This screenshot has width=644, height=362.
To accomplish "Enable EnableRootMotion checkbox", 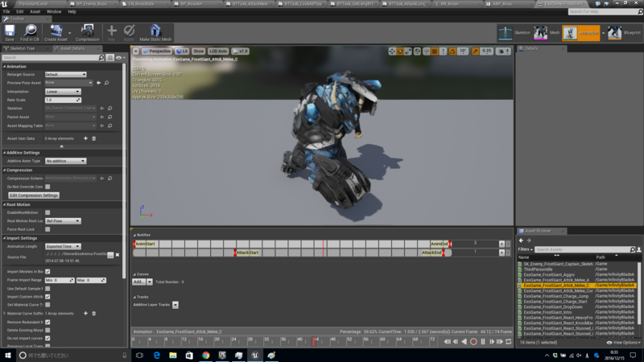I will [47, 212].
